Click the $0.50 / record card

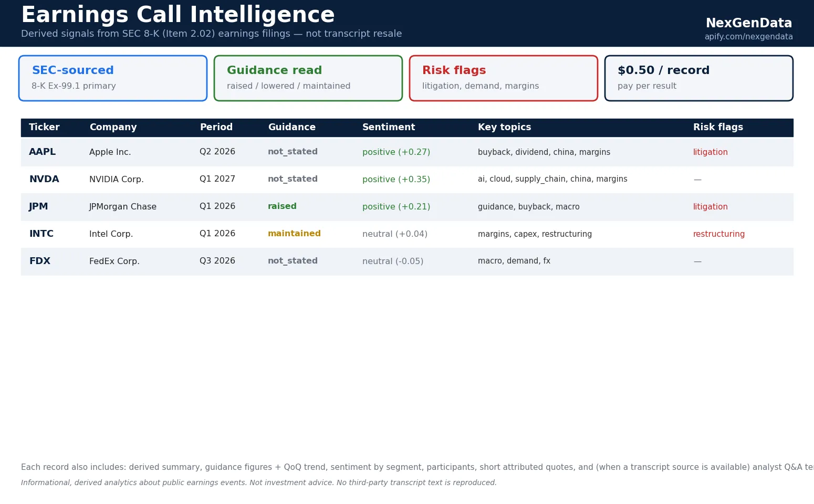tap(699, 78)
